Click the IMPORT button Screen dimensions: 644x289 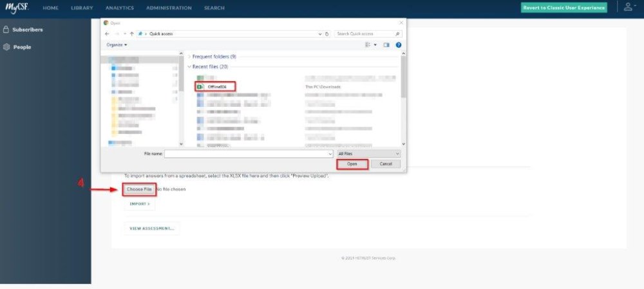pyautogui.click(x=140, y=204)
